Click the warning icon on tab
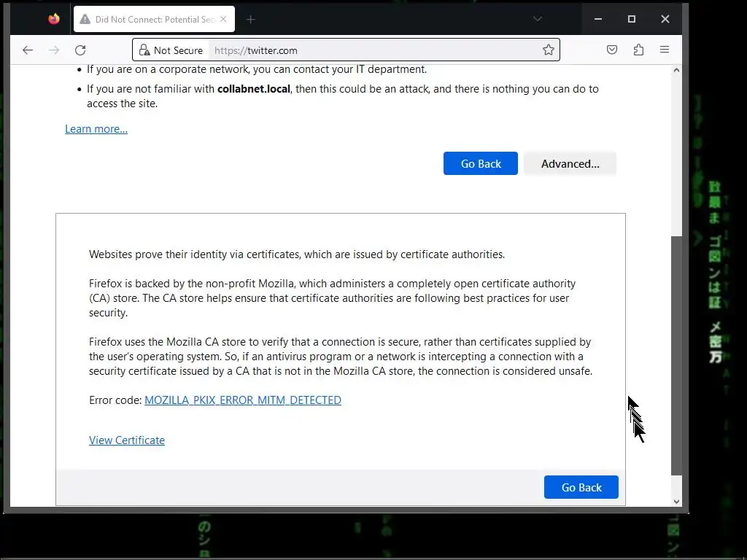The image size is (747, 560). pyautogui.click(x=85, y=19)
